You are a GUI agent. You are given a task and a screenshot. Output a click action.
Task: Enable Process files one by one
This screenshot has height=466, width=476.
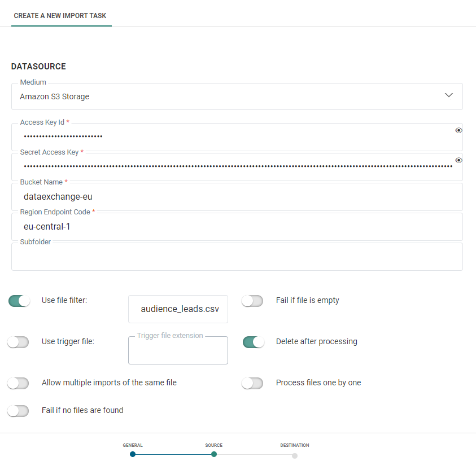[252, 383]
